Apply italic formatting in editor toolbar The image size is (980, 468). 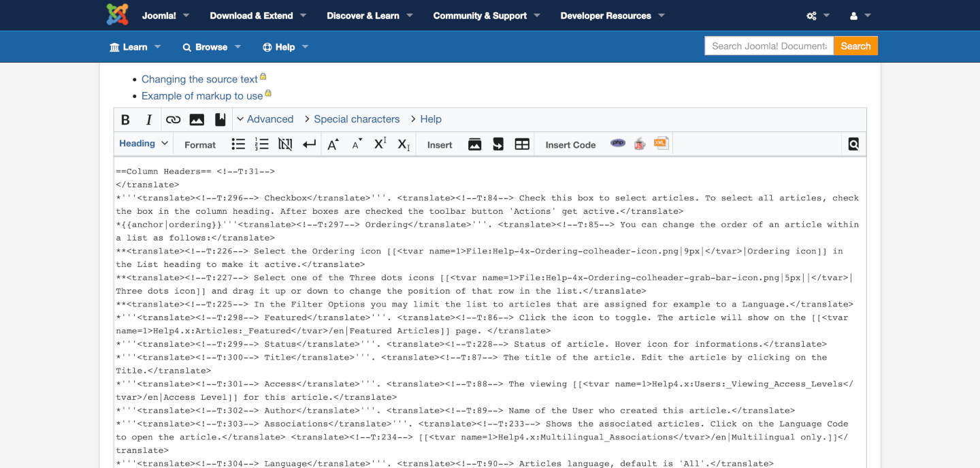click(x=149, y=120)
